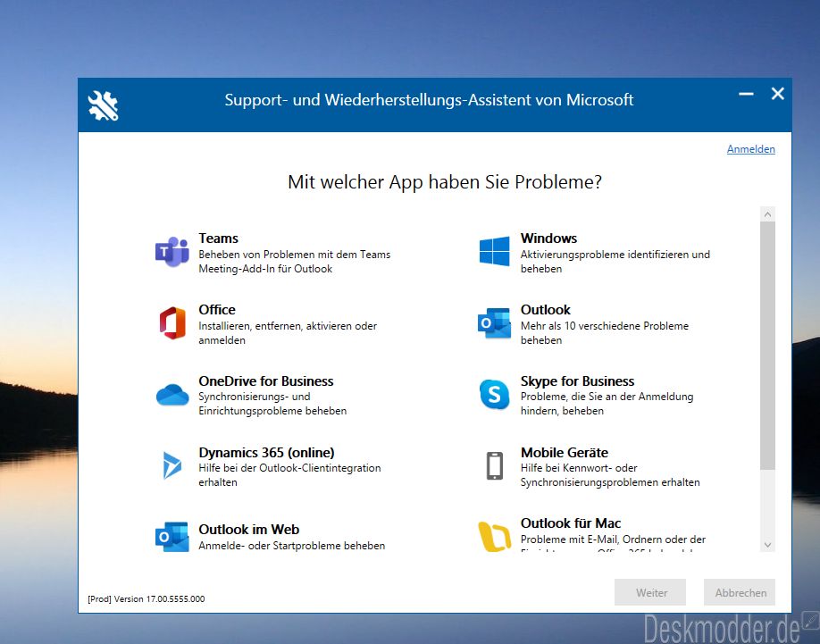The width and height of the screenshot is (820, 644).
Task: Choose the Skype for Business icon
Action: pyautogui.click(x=494, y=394)
